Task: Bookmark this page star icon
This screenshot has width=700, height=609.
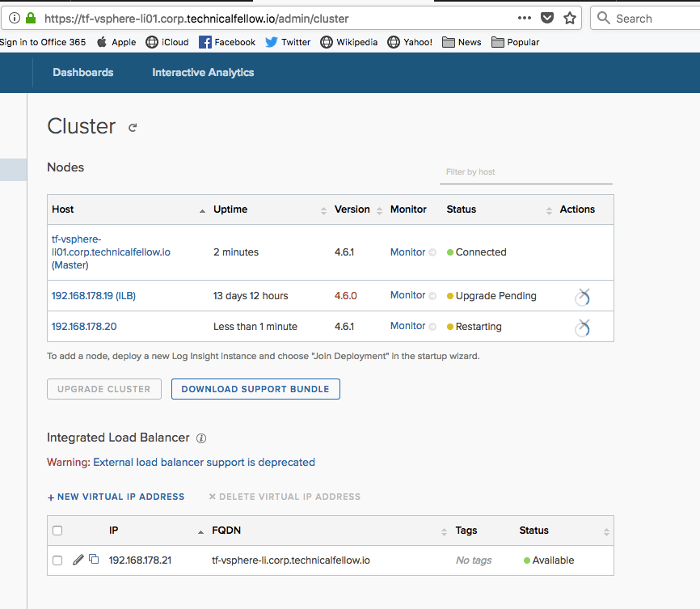Action: (570, 19)
